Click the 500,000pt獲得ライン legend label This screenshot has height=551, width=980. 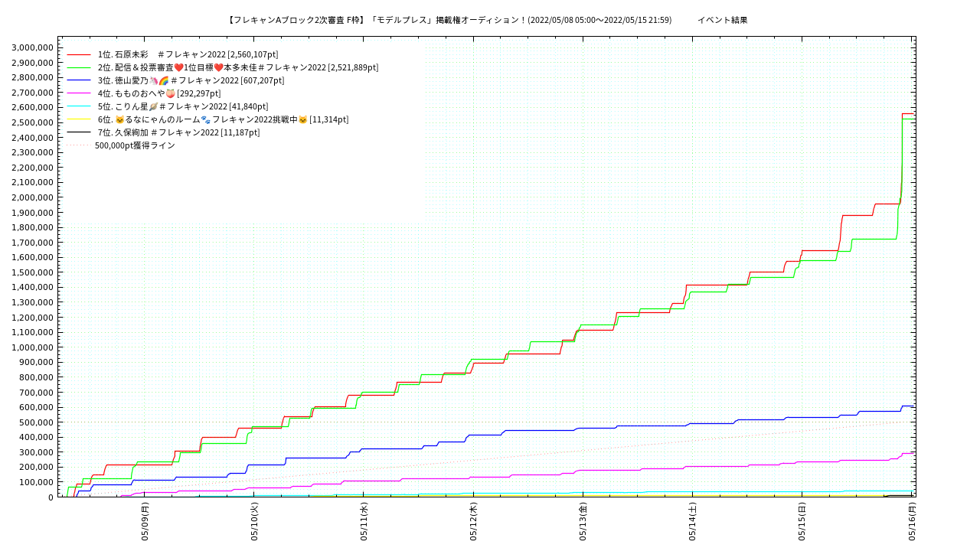[135, 145]
